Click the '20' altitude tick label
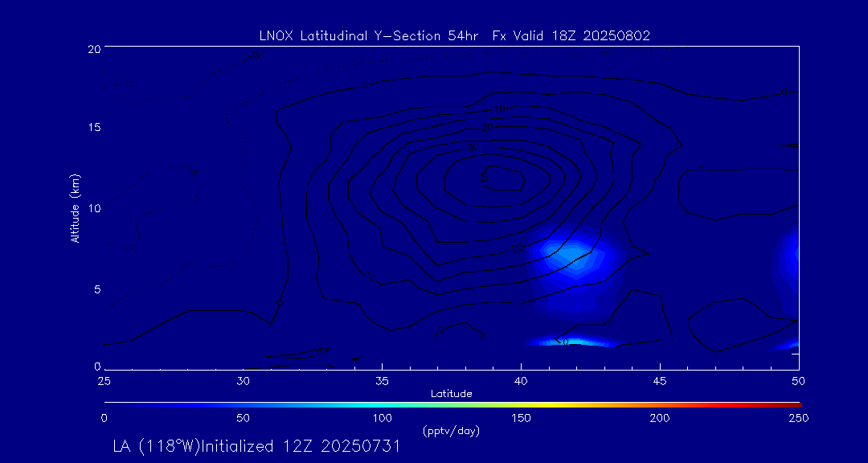 93,49
